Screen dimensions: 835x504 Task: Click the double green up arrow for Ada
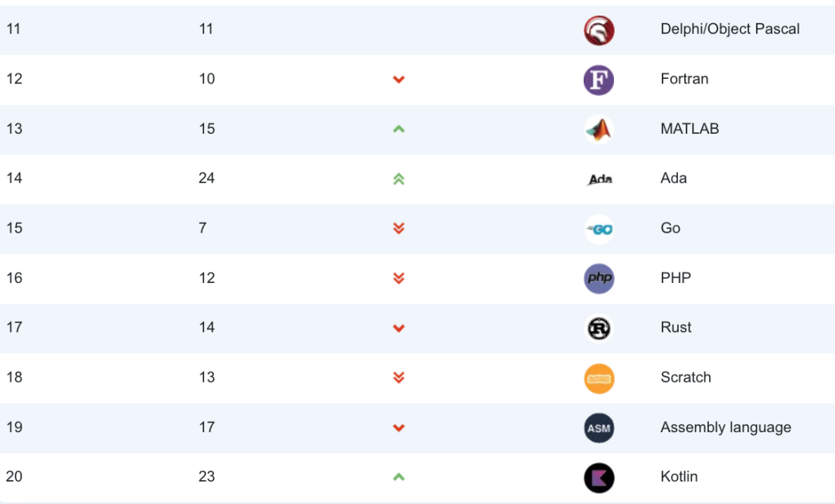[399, 179]
